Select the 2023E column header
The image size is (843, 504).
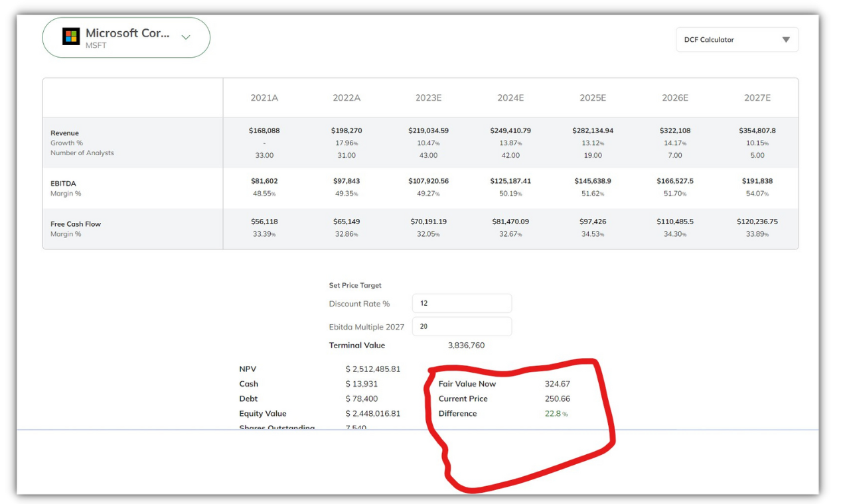point(429,97)
